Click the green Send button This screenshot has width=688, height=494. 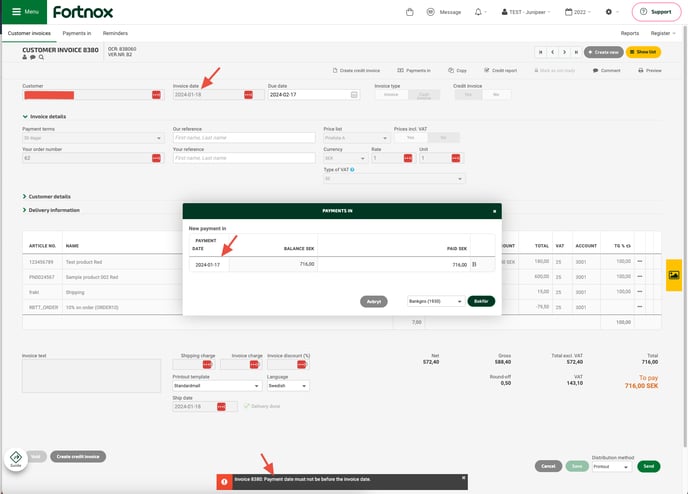pos(649,466)
